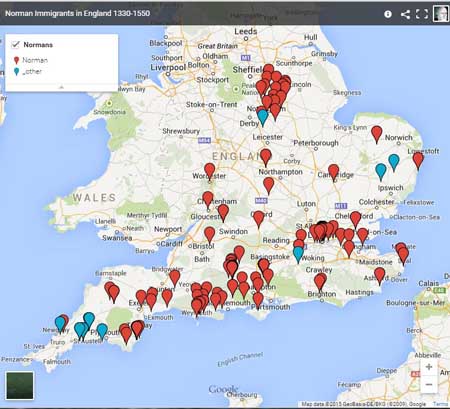Zoom in with the plus button
The image size is (450, 409).
[x=429, y=367]
